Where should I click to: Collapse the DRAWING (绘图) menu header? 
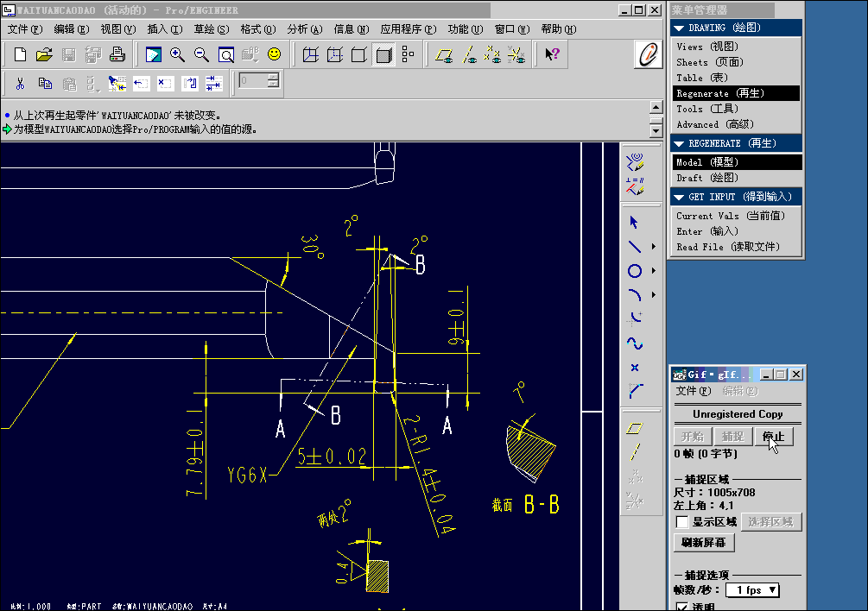(736, 28)
